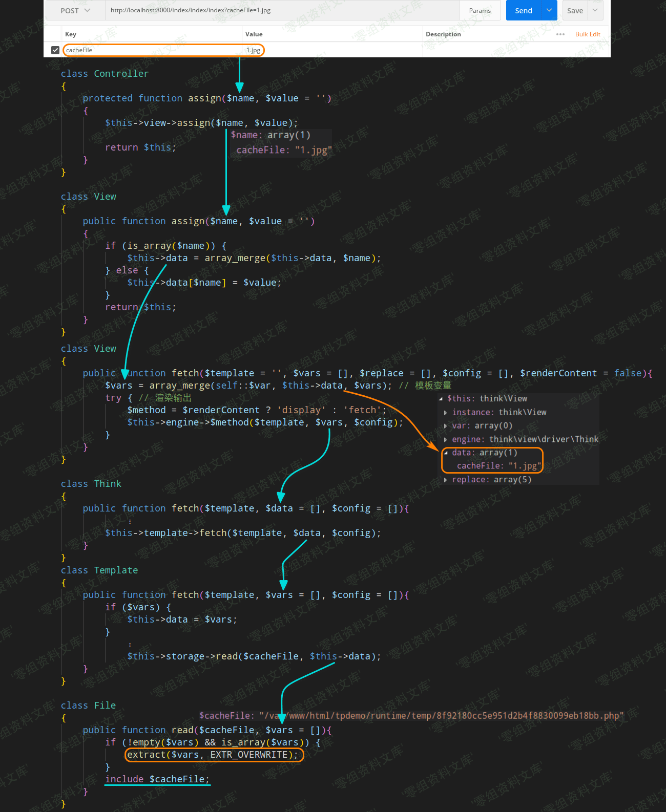This screenshot has width=666, height=812.
Task: Click the Save button
Action: coord(575,10)
